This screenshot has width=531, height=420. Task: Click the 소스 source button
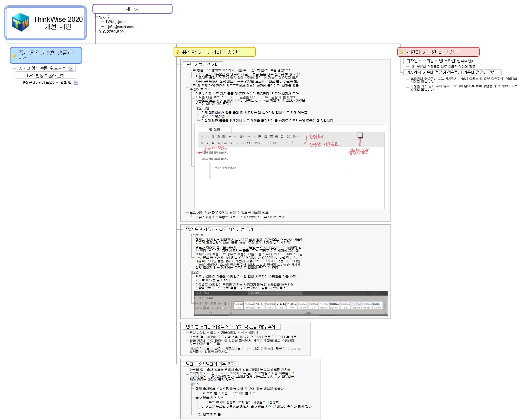click(297, 136)
